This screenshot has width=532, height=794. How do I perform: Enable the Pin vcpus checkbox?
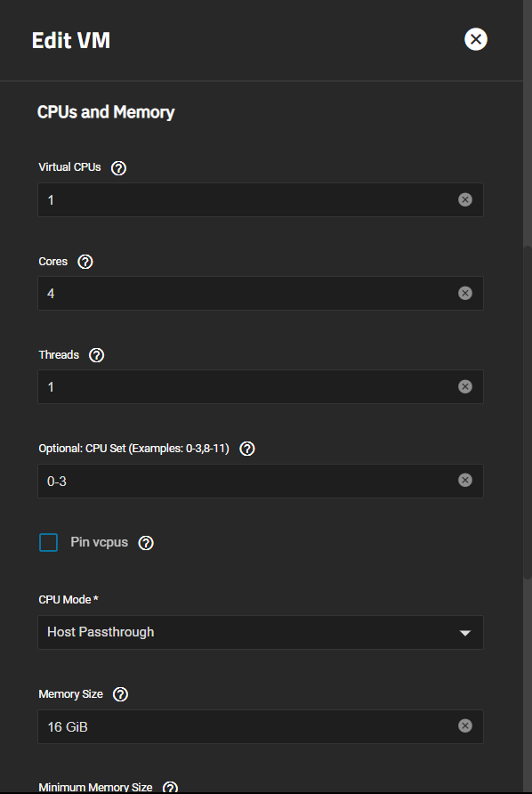(x=49, y=542)
